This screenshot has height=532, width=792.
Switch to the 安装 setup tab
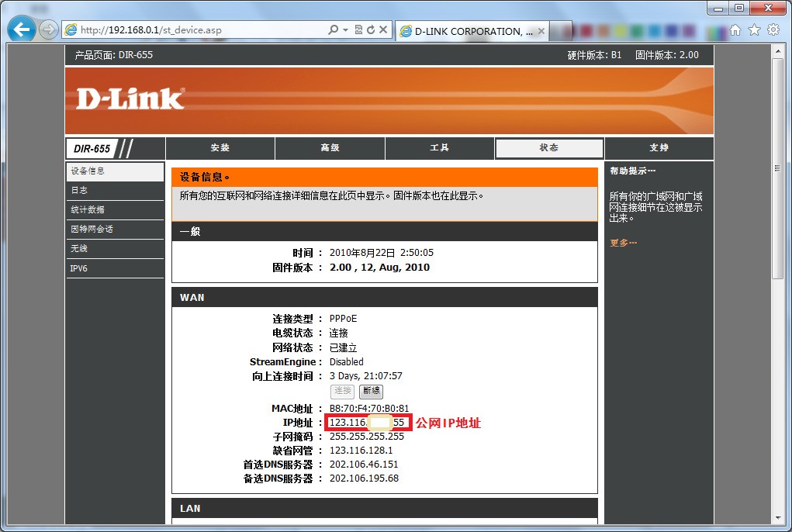(220, 147)
